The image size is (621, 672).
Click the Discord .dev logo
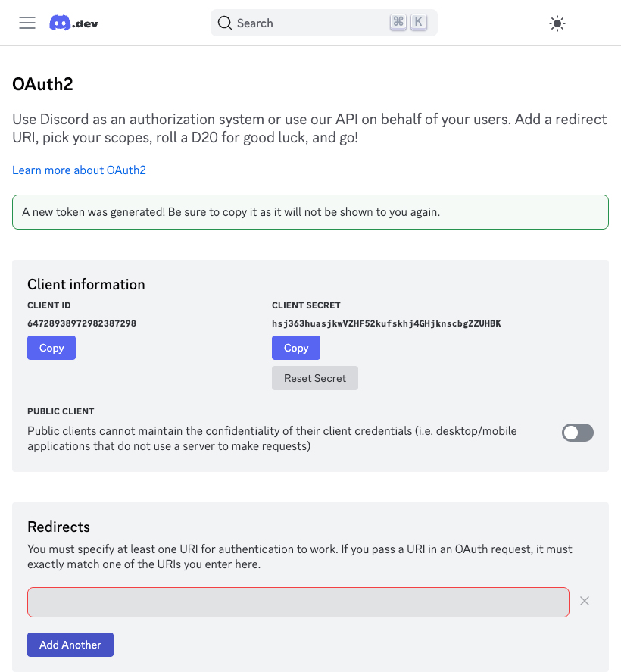(x=73, y=23)
